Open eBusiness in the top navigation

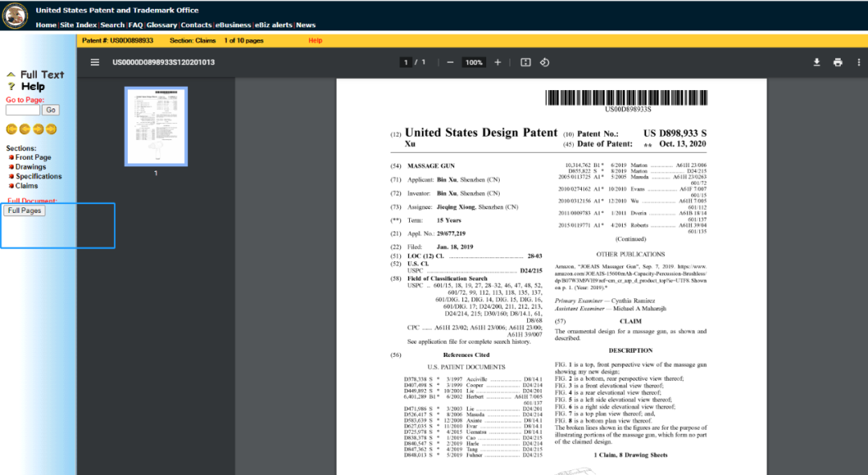pos(233,25)
